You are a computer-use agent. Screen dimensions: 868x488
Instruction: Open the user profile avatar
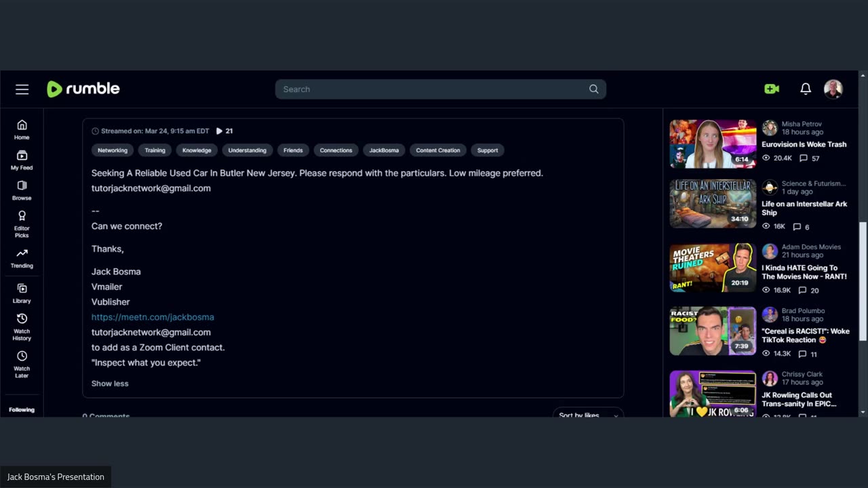[x=833, y=89]
